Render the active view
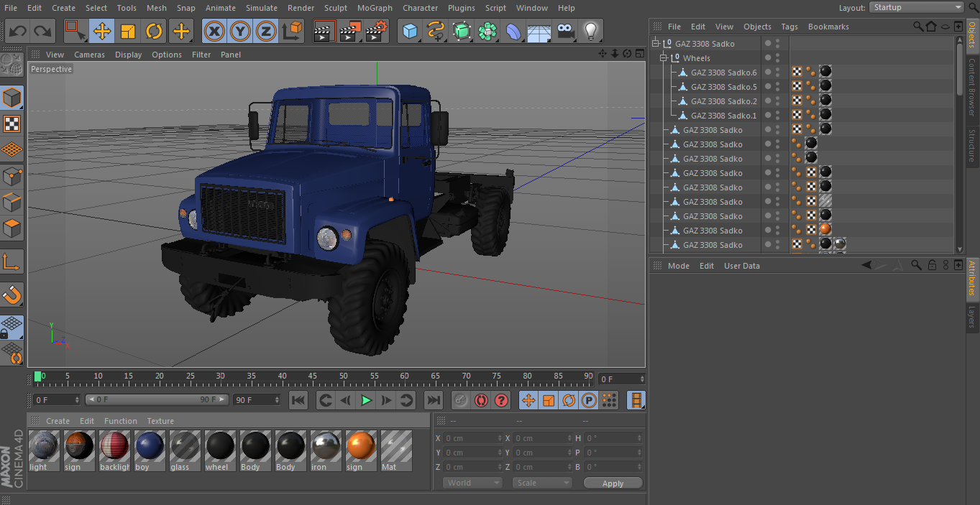Viewport: 980px width, 505px height. tap(324, 31)
